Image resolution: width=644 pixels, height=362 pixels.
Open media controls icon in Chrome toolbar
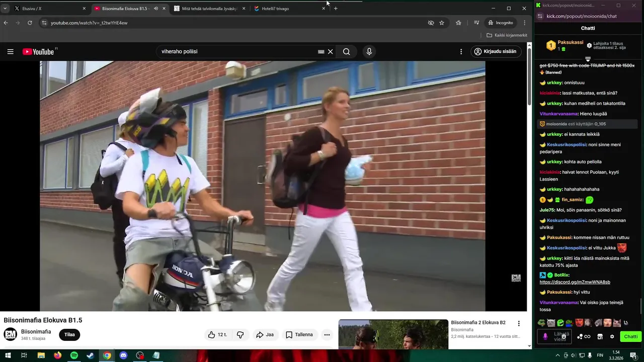pyautogui.click(x=476, y=23)
